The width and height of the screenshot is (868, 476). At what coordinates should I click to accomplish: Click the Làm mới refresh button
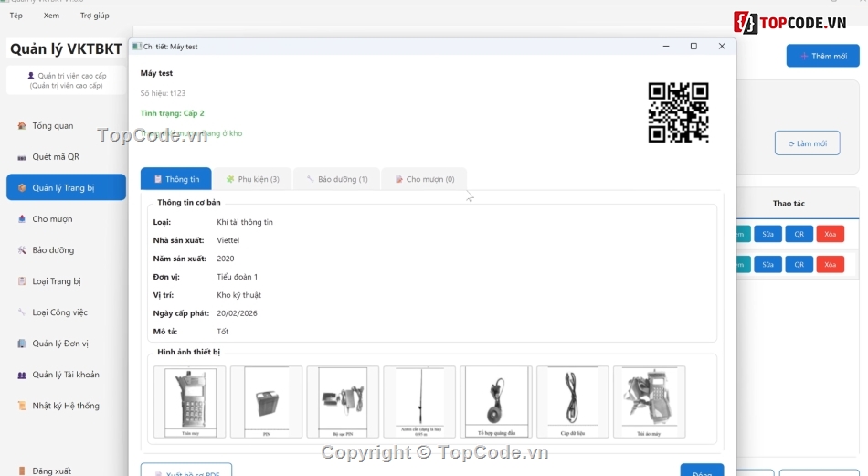807,143
